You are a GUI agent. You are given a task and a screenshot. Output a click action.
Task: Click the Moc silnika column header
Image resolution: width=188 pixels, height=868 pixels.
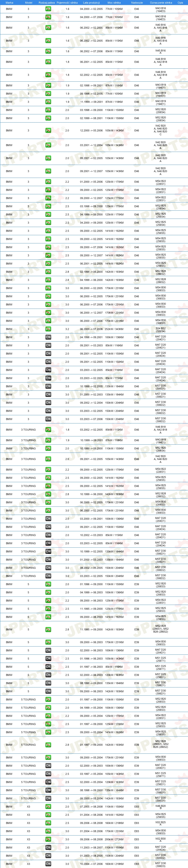[114, 2]
